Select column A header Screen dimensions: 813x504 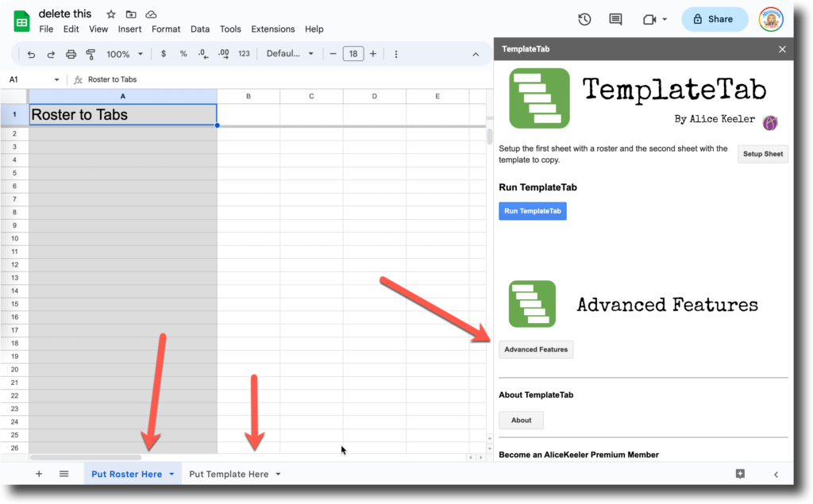(123, 97)
